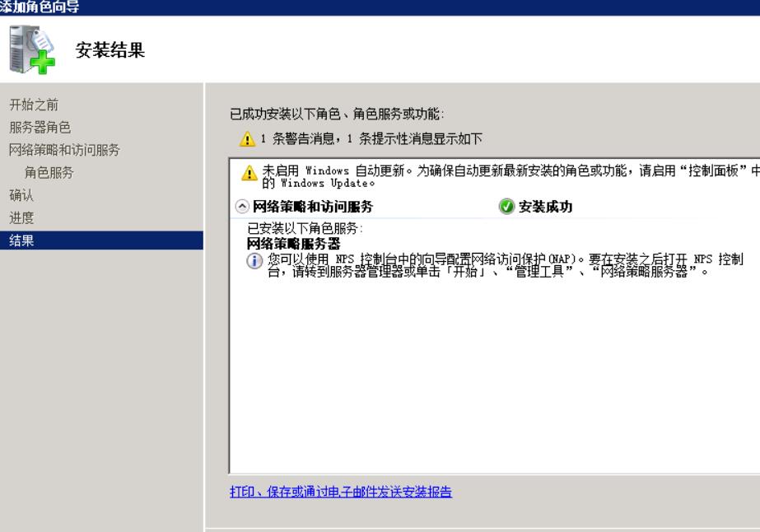Select the 角色服务 step
Viewport: 760px width, 532px height.
[x=49, y=173]
